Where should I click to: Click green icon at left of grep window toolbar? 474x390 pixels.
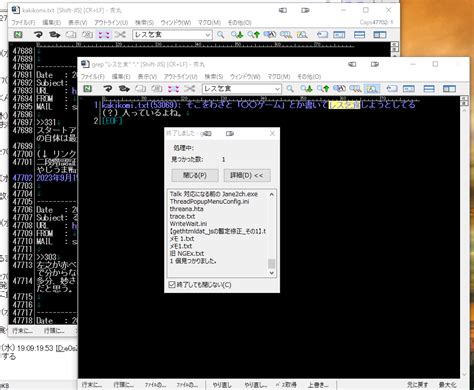[87, 89]
